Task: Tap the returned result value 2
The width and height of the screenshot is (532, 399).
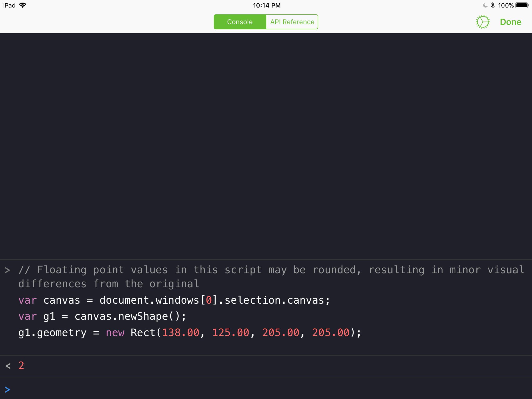Action: point(21,366)
